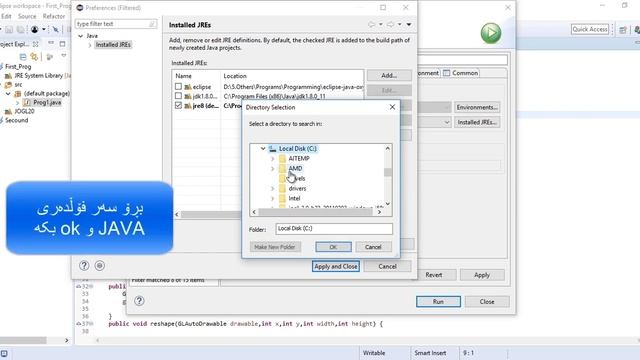The width and height of the screenshot is (640, 360).
Task: Maximize the Project Explorer view
Action: 62,43
